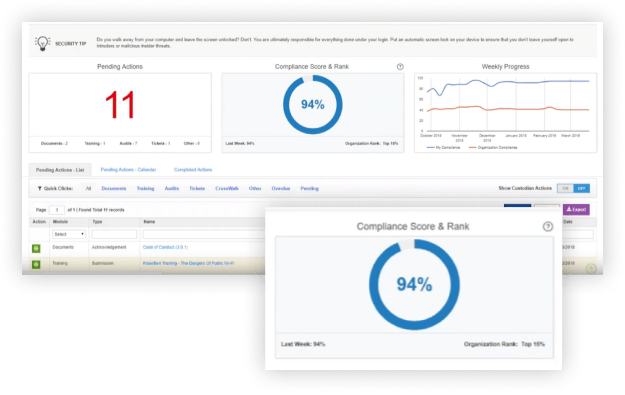625x395 pixels.
Task: Filter by Other quick click
Action: (x=255, y=188)
